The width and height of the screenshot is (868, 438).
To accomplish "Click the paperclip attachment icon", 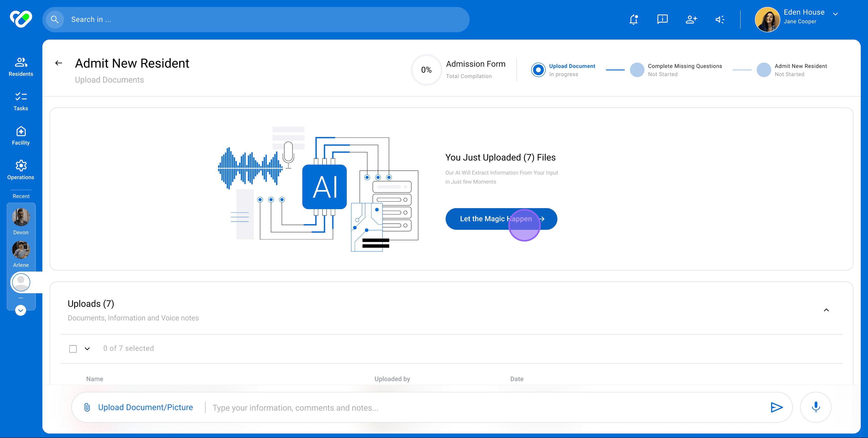I will click(87, 407).
